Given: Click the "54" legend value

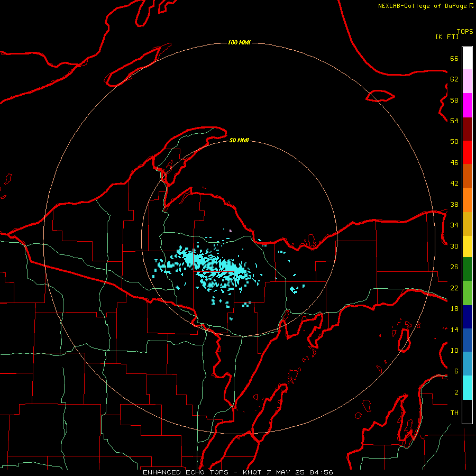Looking at the screenshot, I should (x=454, y=121).
